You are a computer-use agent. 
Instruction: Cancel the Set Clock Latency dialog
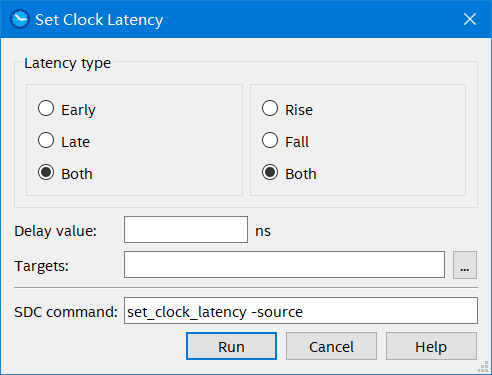click(x=331, y=346)
